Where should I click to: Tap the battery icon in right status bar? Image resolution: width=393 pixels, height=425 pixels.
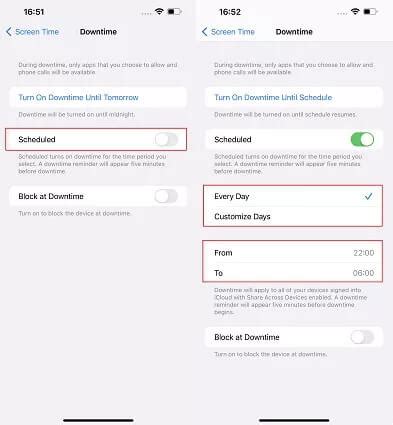370,12
